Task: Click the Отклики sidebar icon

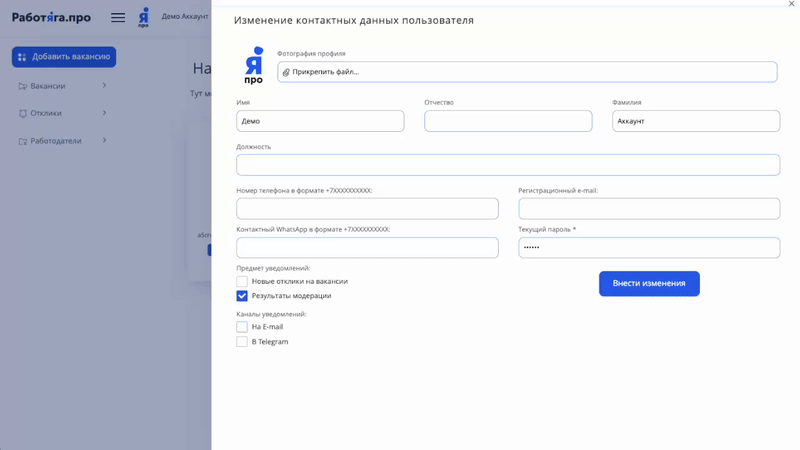Action: tap(23, 114)
